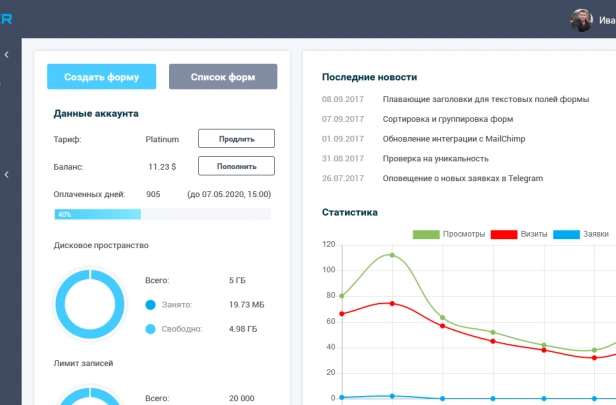This screenshot has width=616, height=405.
Task: Collapse the upper sidebar chevron arrow
Action: pos(7,55)
